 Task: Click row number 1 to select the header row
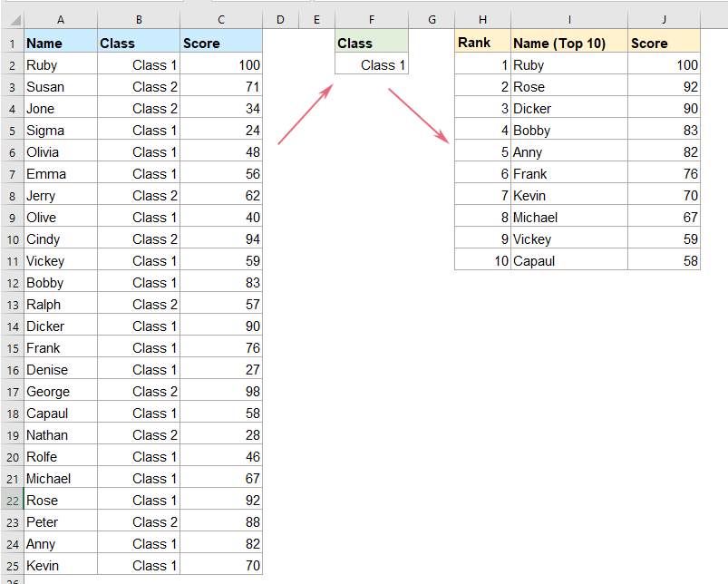[12, 43]
